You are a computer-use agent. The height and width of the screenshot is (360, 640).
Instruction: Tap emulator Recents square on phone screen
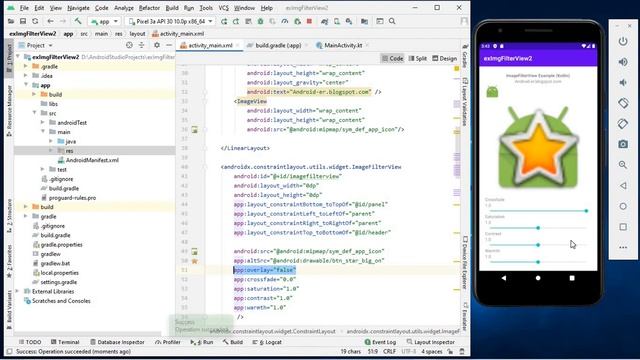[572, 278]
